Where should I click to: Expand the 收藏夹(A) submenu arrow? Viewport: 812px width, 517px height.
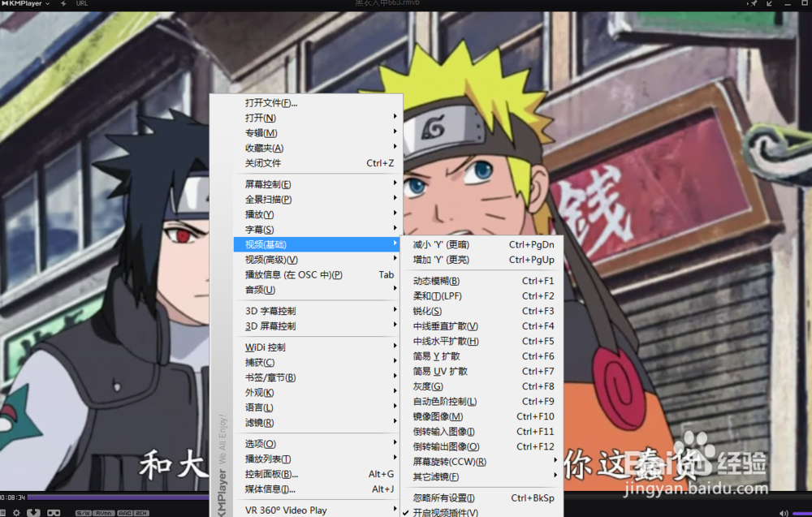tap(395, 146)
